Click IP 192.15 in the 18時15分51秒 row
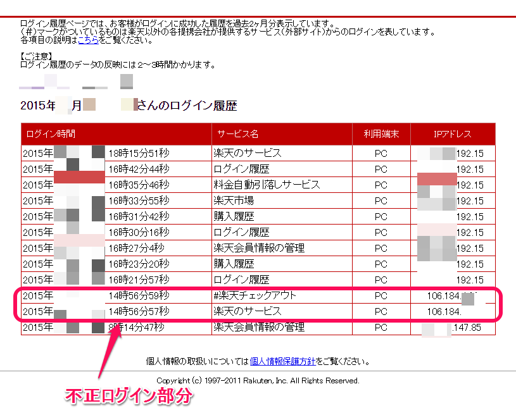The width and height of the screenshot is (516, 420). point(470,154)
